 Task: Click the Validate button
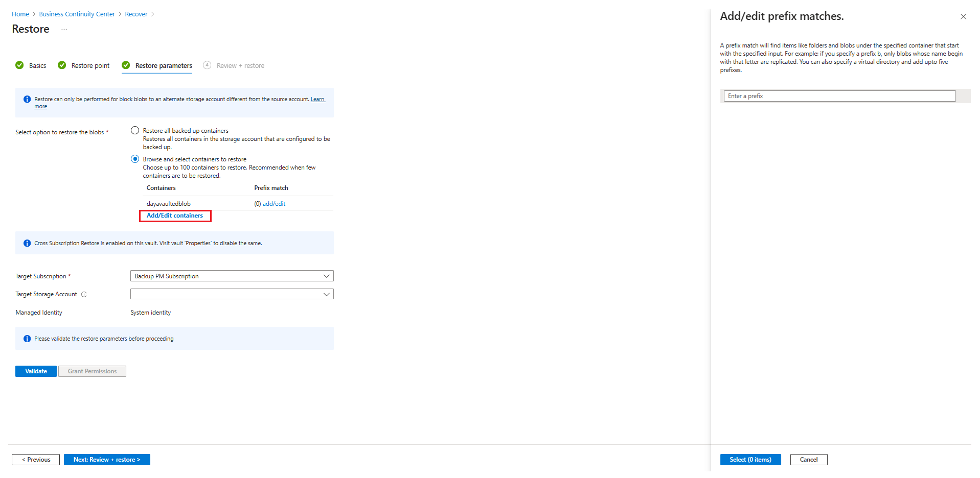click(x=36, y=372)
